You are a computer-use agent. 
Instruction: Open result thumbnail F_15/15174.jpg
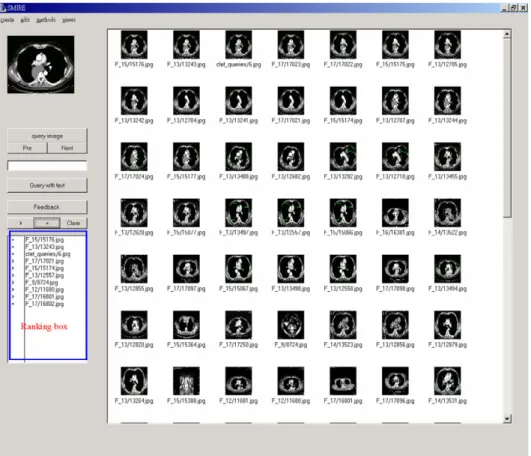343,101
